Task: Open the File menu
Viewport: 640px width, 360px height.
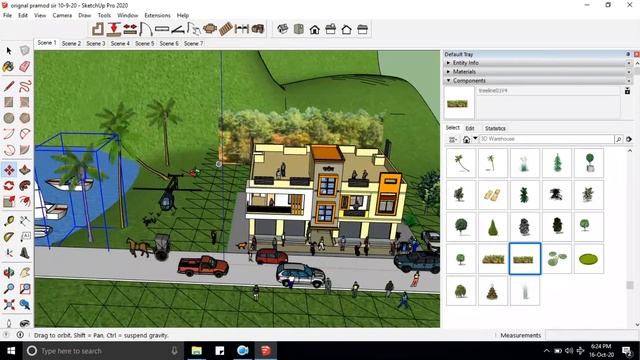Action: coord(7,15)
